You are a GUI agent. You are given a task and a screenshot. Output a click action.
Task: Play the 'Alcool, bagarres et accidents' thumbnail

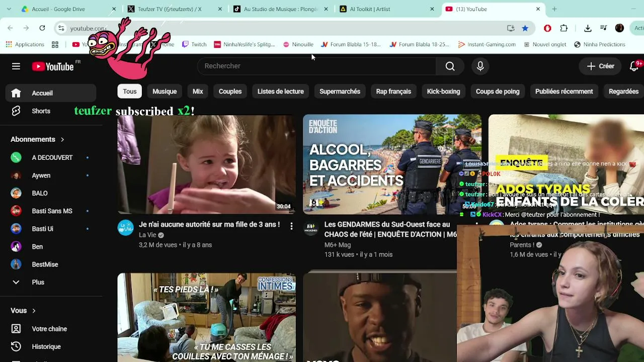tap(392, 164)
